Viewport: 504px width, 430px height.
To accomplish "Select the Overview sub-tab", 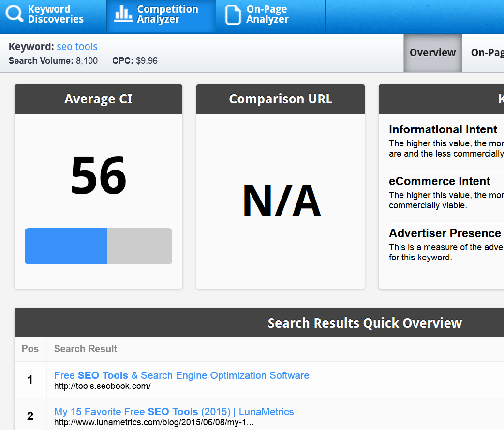I will click(432, 53).
